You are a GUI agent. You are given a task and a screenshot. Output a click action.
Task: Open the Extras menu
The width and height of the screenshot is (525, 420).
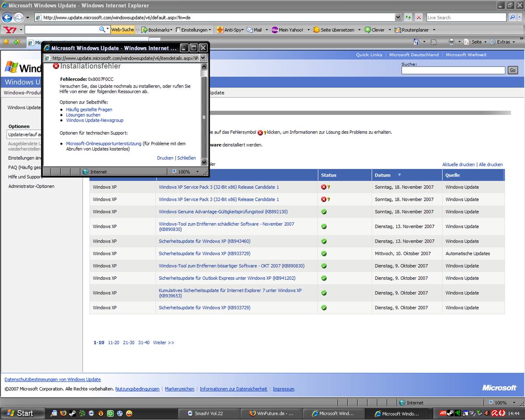point(502,42)
